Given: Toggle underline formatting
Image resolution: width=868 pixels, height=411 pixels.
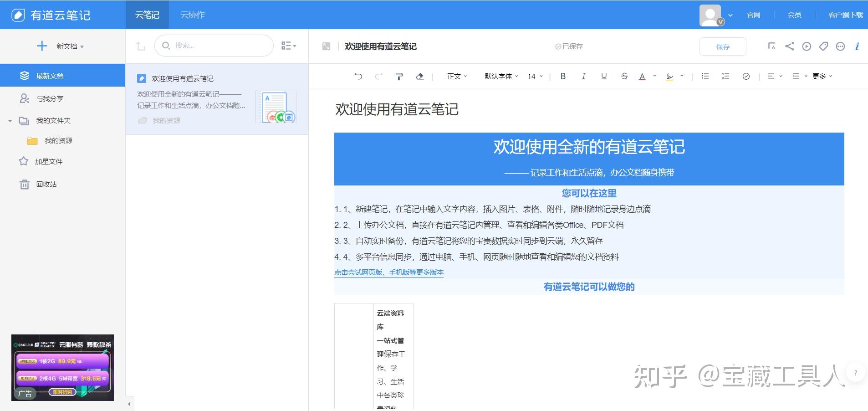Looking at the screenshot, I should [x=604, y=76].
